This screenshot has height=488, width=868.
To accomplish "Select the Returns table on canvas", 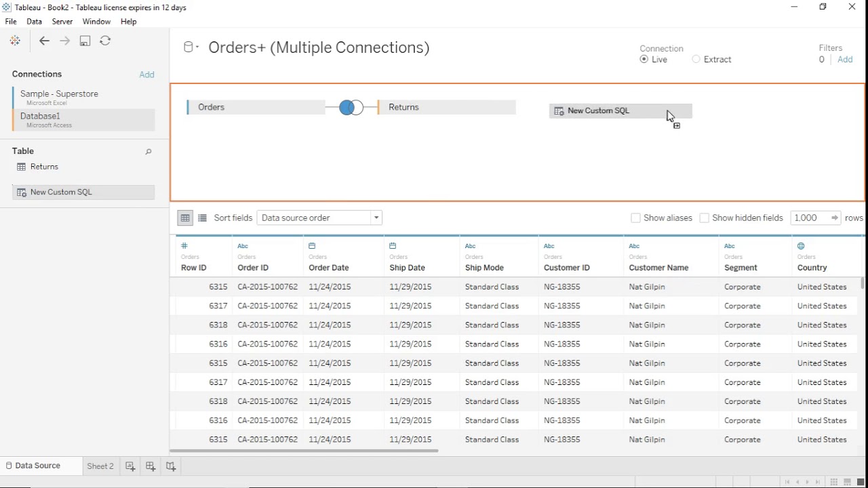I will tap(447, 107).
